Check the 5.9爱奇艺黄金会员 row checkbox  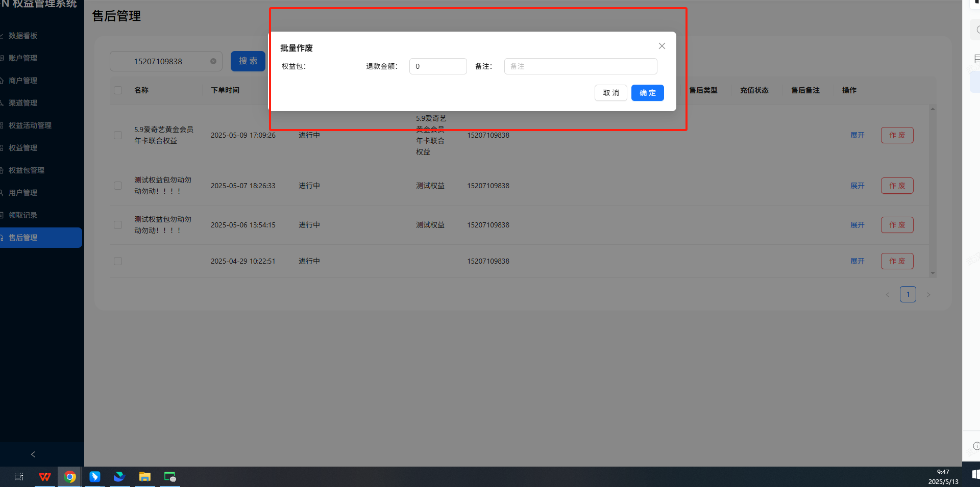click(x=118, y=135)
